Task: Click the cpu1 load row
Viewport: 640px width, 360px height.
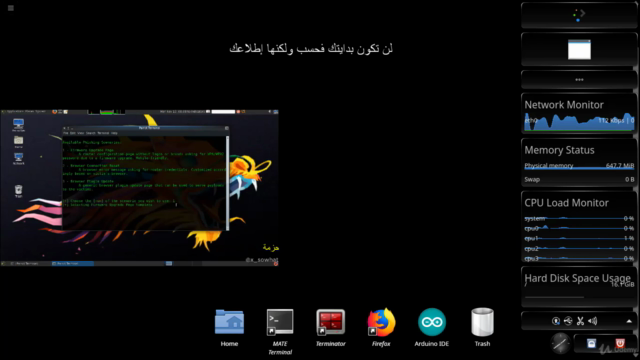Action: 579,238
